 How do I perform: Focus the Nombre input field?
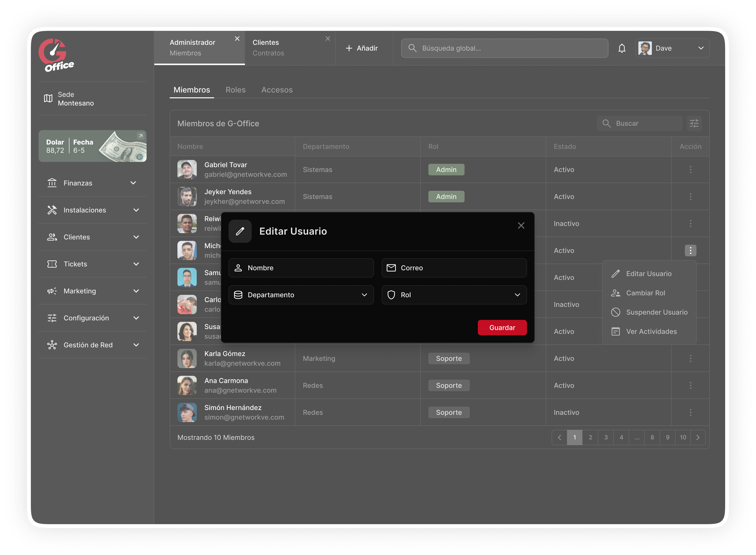(x=301, y=268)
